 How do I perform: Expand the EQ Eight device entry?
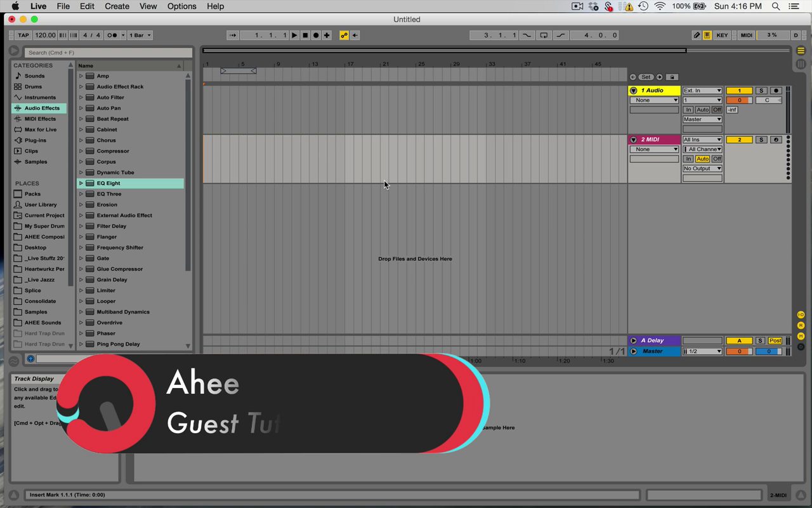click(81, 184)
